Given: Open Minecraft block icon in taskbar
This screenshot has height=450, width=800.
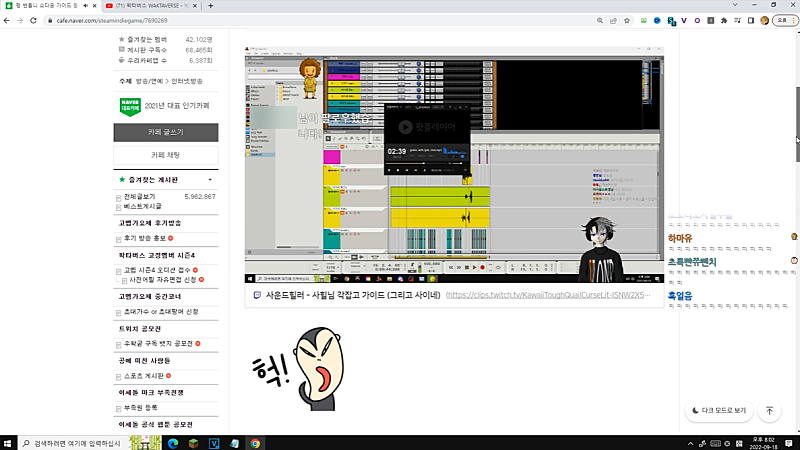Looking at the screenshot, I should click(193, 443).
